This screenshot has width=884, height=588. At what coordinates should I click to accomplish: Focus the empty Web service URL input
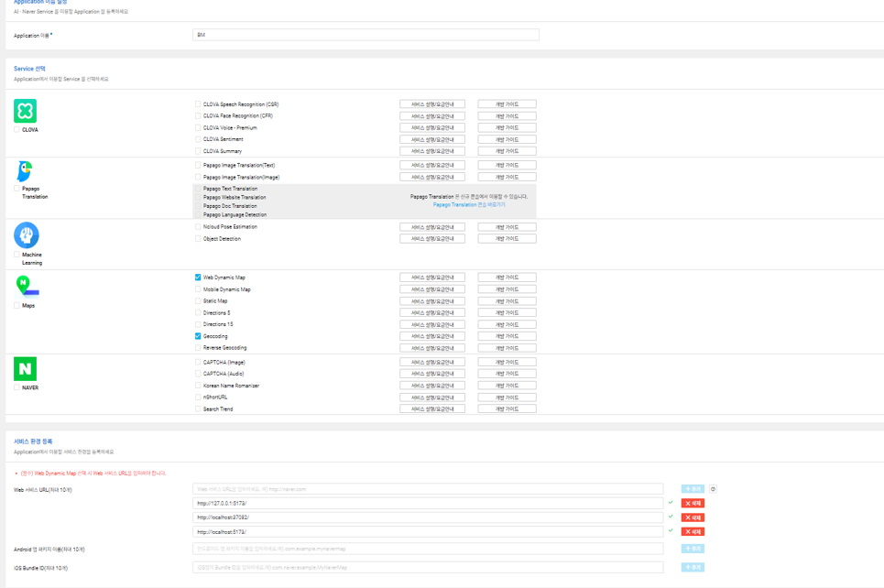tap(428, 489)
